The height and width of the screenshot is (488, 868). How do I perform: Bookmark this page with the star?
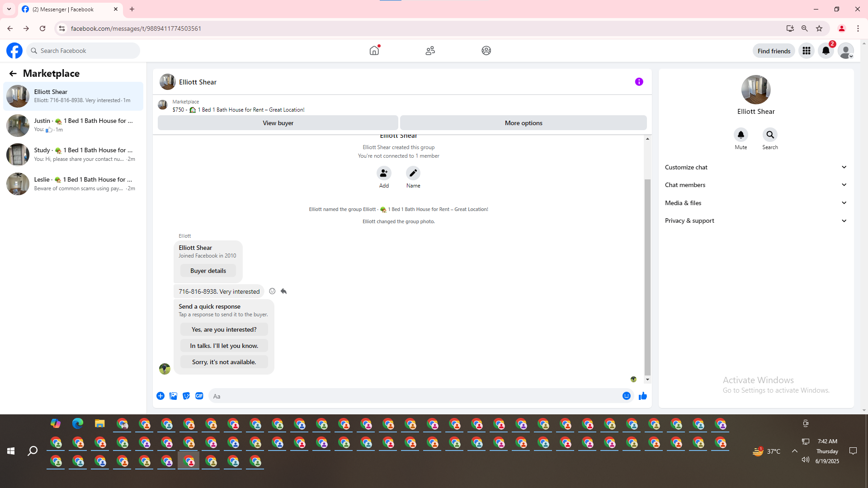pyautogui.click(x=819, y=28)
